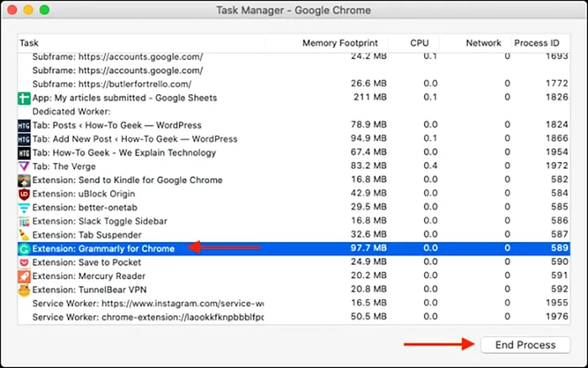Click the HTG icon beside Add New Post row
Screen dimensions: 588x368
click(x=24, y=139)
